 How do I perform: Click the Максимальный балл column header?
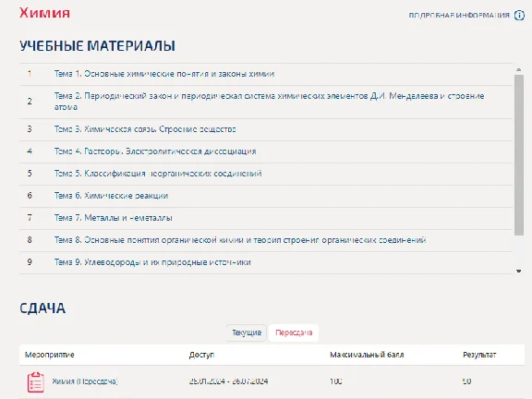[367, 355]
